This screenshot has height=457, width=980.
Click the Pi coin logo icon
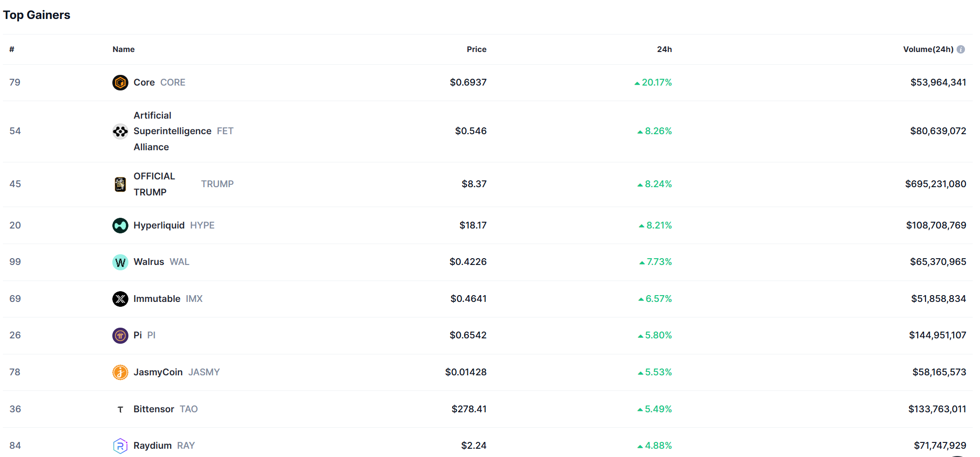click(x=120, y=335)
